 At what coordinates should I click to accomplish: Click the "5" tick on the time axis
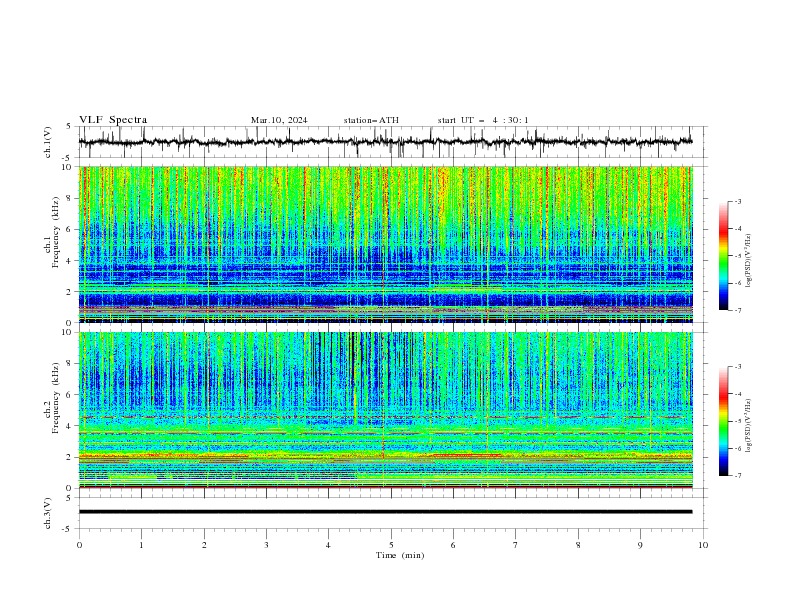click(391, 545)
